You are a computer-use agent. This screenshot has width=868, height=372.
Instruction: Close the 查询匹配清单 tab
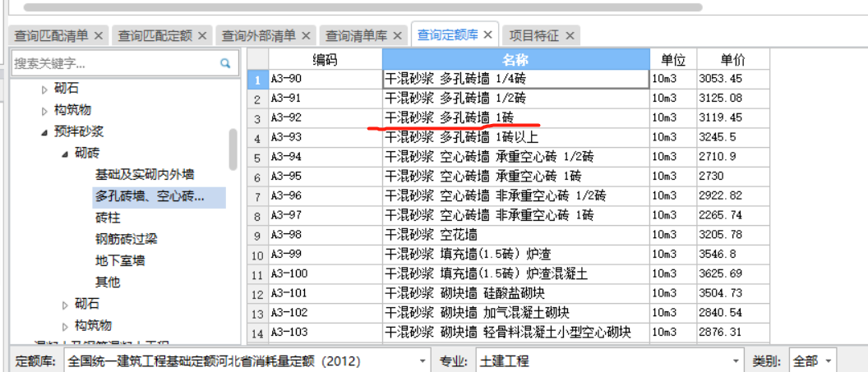pyautogui.click(x=99, y=35)
